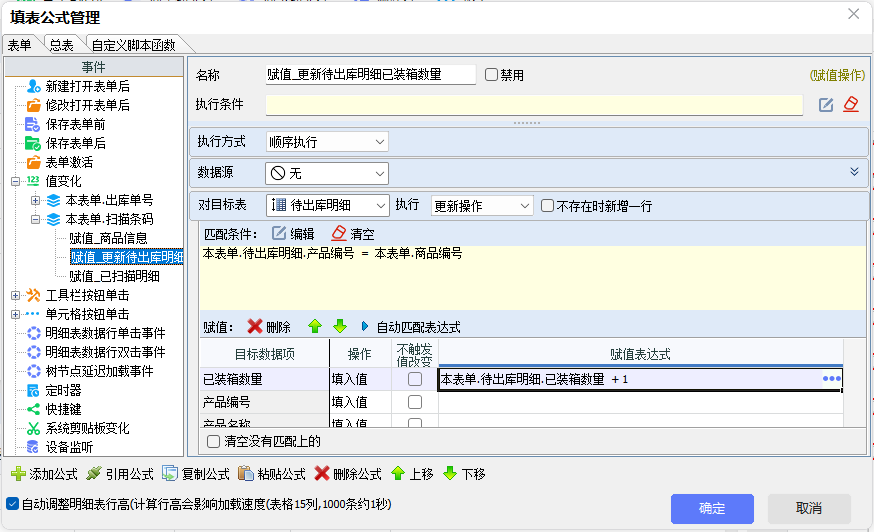This screenshot has width=874, height=532.
Task: Move assignment row down with green arrow
Action: tap(340, 327)
